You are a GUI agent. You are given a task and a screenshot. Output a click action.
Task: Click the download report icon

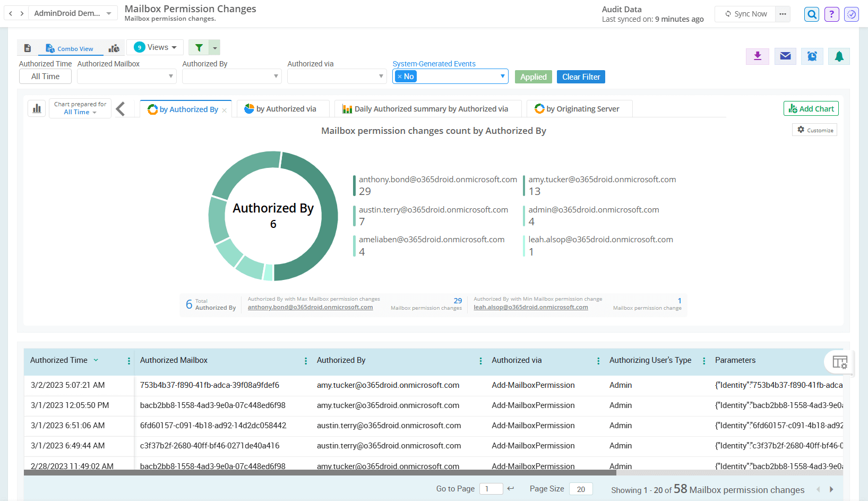tap(758, 56)
